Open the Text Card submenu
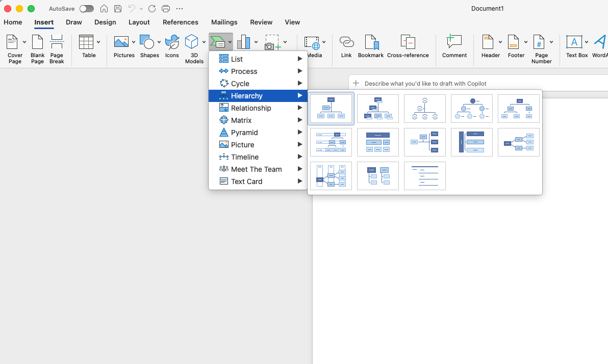This screenshot has width=608, height=364. click(x=258, y=181)
